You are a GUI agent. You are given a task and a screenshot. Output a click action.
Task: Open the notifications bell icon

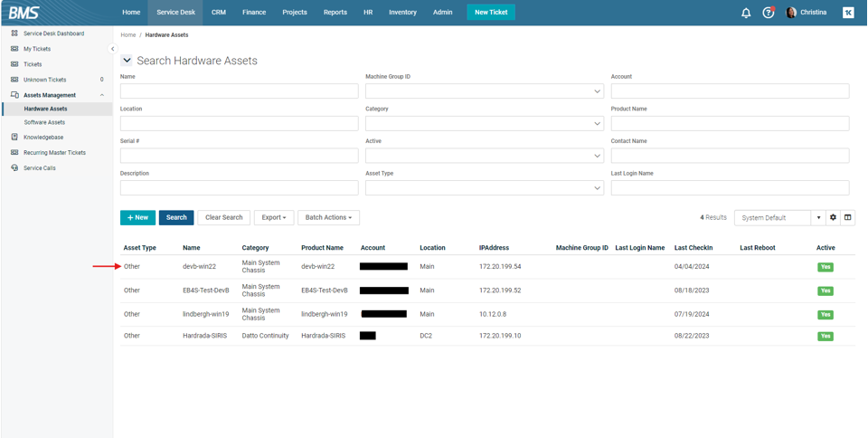pyautogui.click(x=746, y=13)
